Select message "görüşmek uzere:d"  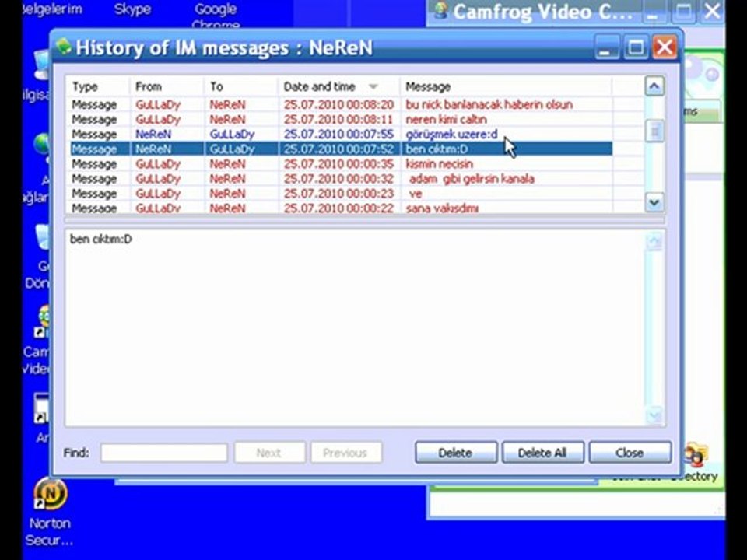451,134
